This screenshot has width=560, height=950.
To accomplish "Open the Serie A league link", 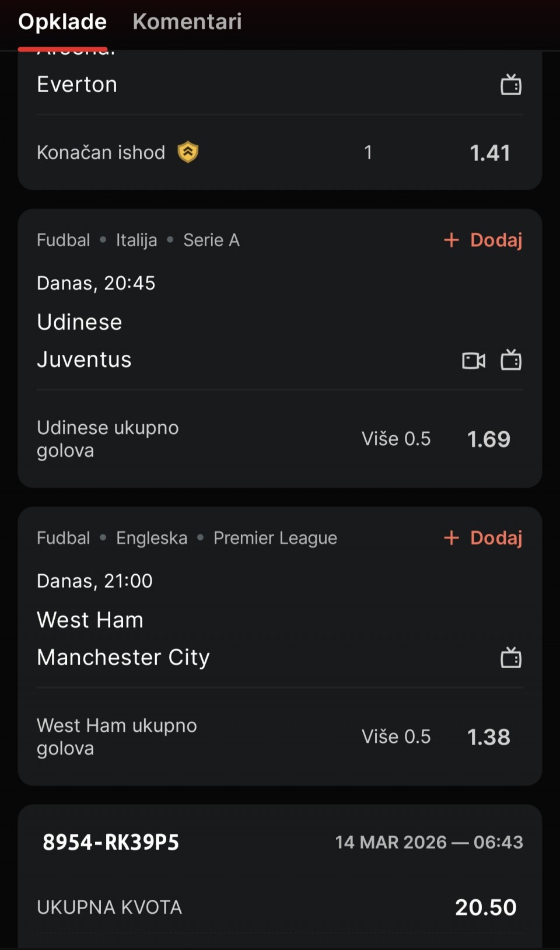I will [211, 240].
